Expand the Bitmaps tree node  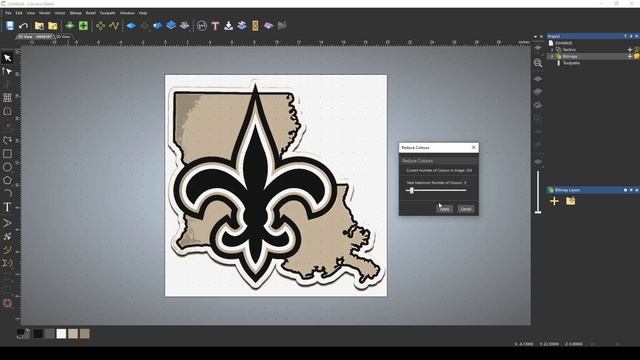coord(552,56)
